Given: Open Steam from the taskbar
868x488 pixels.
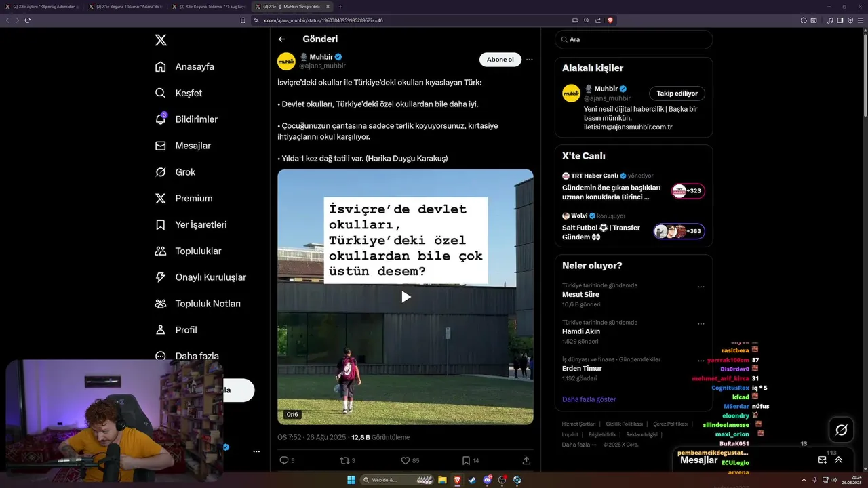Looking at the screenshot, I should pyautogui.click(x=472, y=480).
